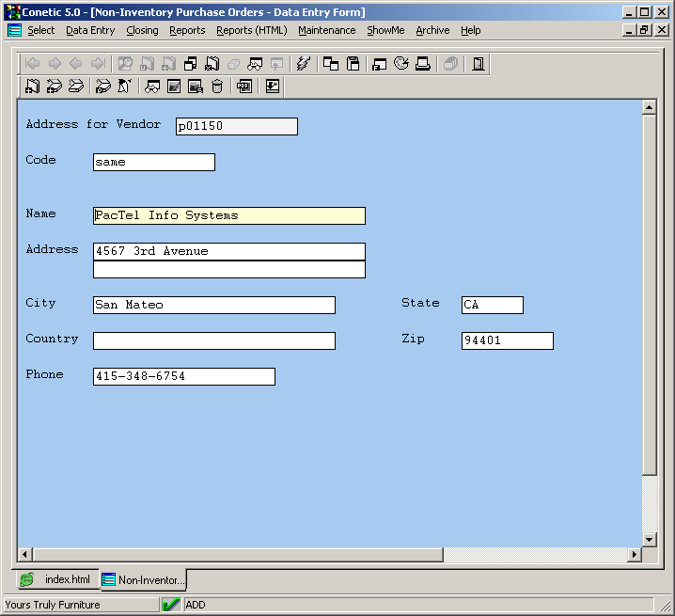The image size is (675, 616).
Task: Click the binoculars icon in second toolbar row
Action: point(151,87)
